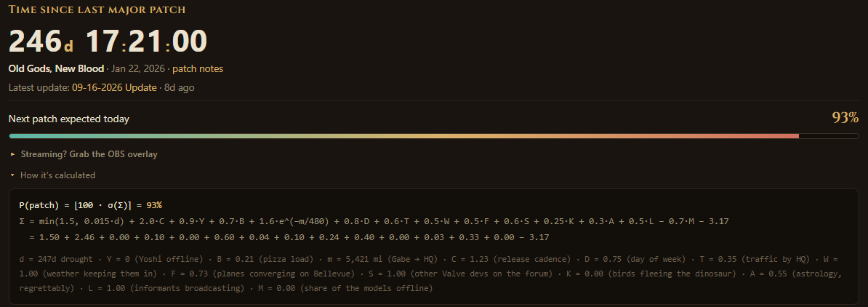
Task: Click the 00 seconds digits in timer
Action: (x=189, y=41)
